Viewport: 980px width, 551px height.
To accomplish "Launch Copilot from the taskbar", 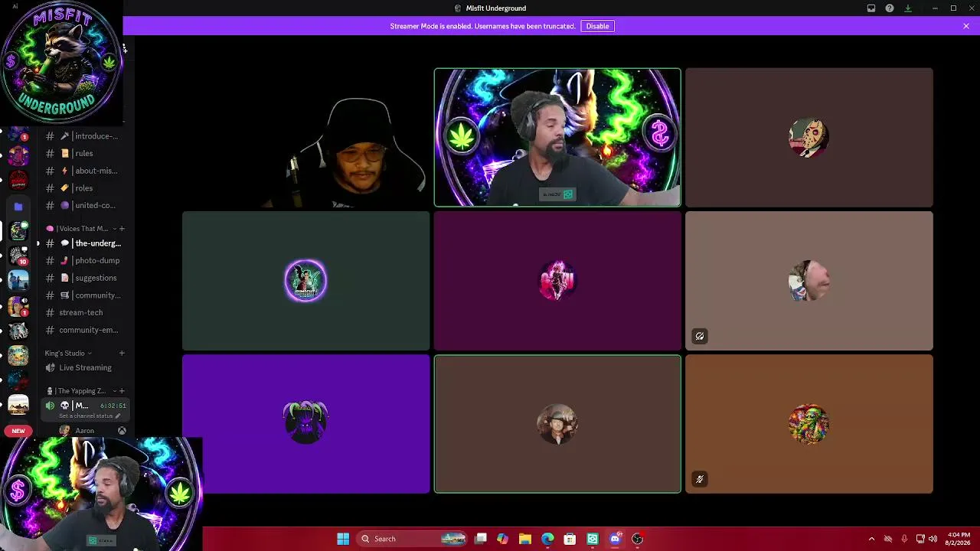I will [x=503, y=539].
